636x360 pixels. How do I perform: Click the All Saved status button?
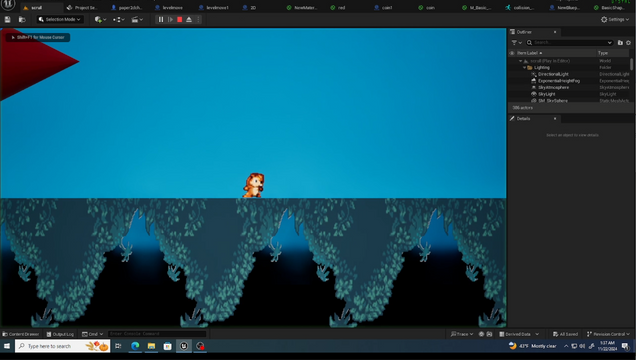(565, 334)
